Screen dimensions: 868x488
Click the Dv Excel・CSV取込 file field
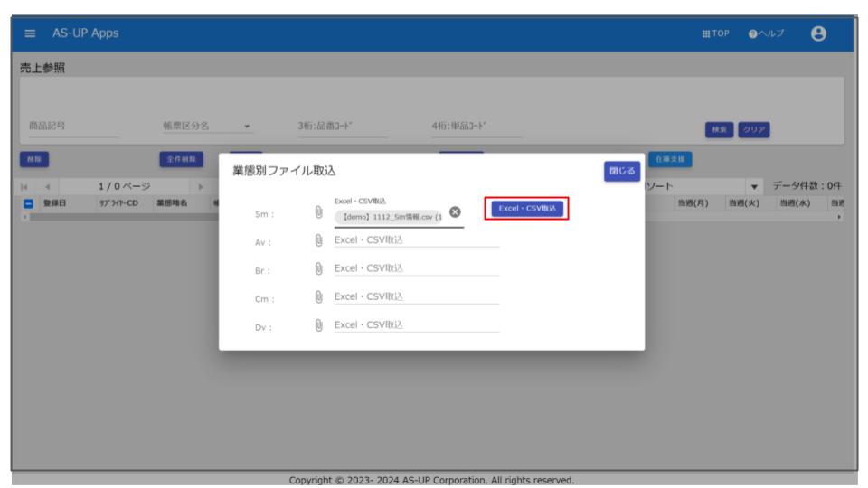tap(416, 324)
